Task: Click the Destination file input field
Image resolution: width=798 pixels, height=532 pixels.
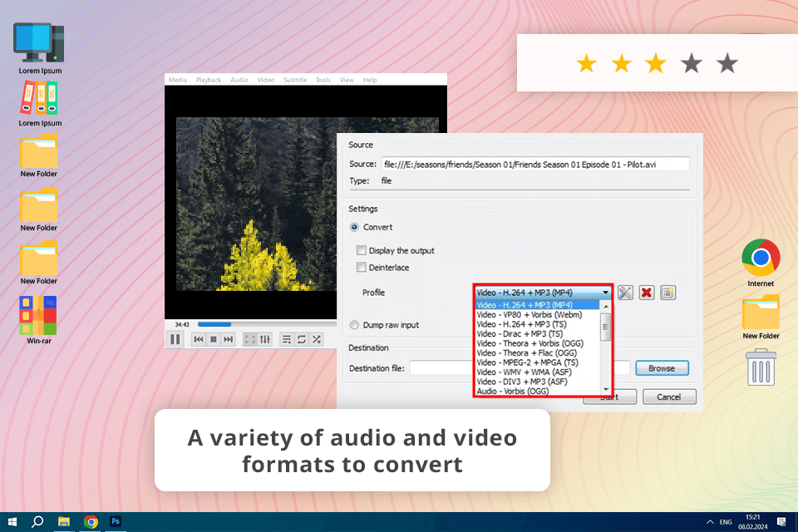Action: pos(520,367)
